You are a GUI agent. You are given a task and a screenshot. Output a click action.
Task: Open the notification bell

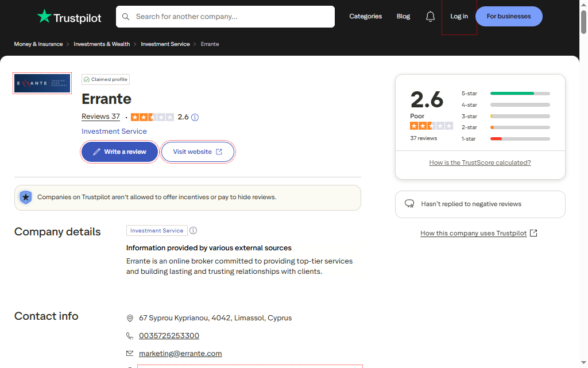tap(430, 16)
